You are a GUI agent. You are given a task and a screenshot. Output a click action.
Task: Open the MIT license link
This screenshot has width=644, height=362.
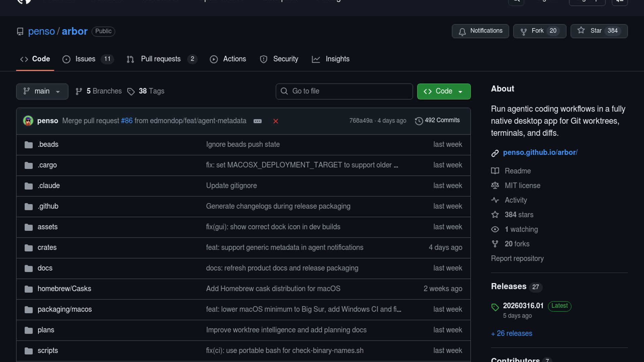click(x=522, y=186)
